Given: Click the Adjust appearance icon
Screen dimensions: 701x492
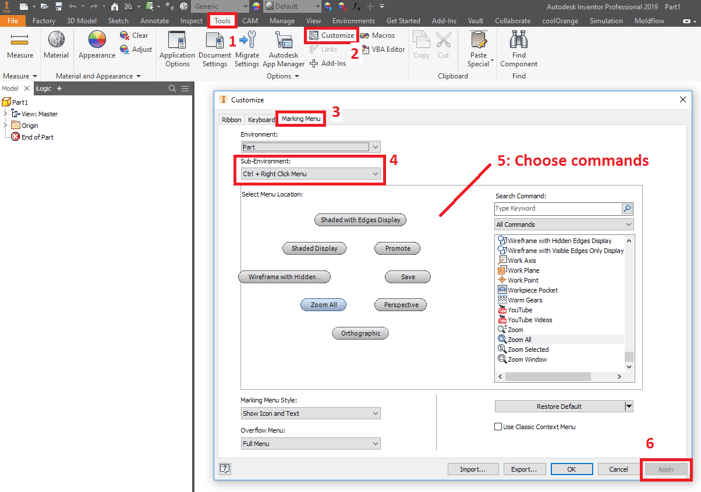Looking at the screenshot, I should [124, 49].
